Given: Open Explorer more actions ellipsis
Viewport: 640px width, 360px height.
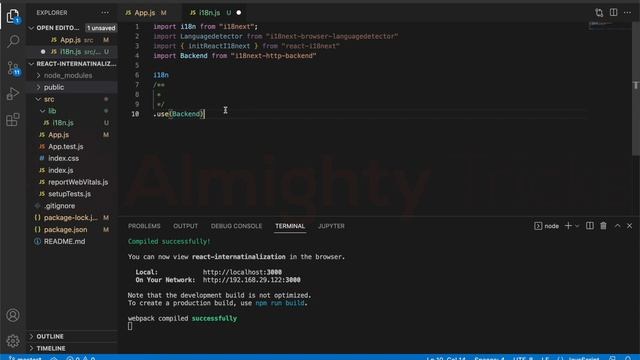Looking at the screenshot, I should (105, 13).
